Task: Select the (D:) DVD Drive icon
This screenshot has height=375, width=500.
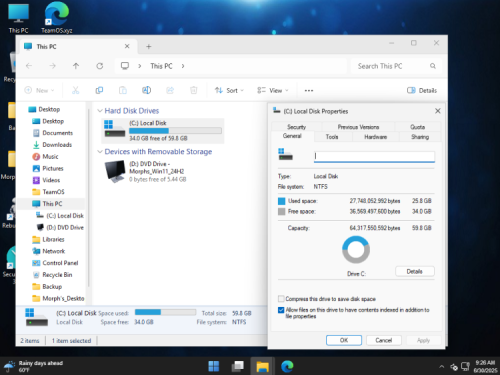Action: click(x=115, y=171)
